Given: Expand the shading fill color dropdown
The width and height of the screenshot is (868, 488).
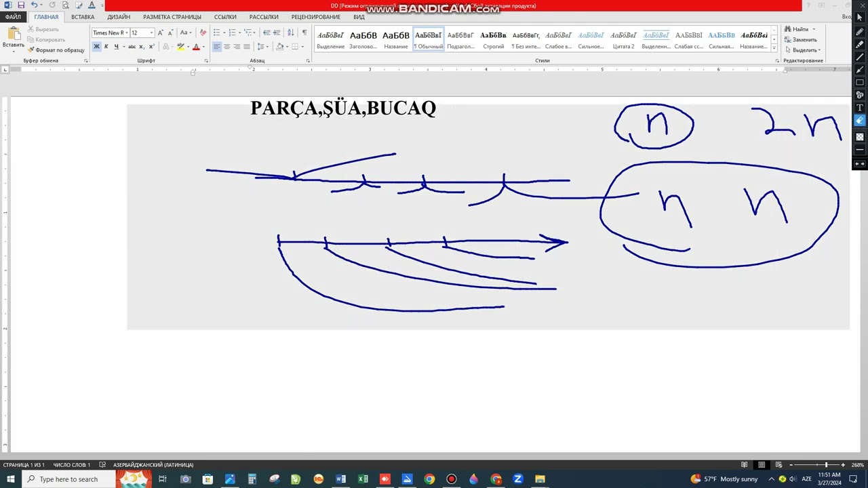Looking at the screenshot, I should click(287, 47).
